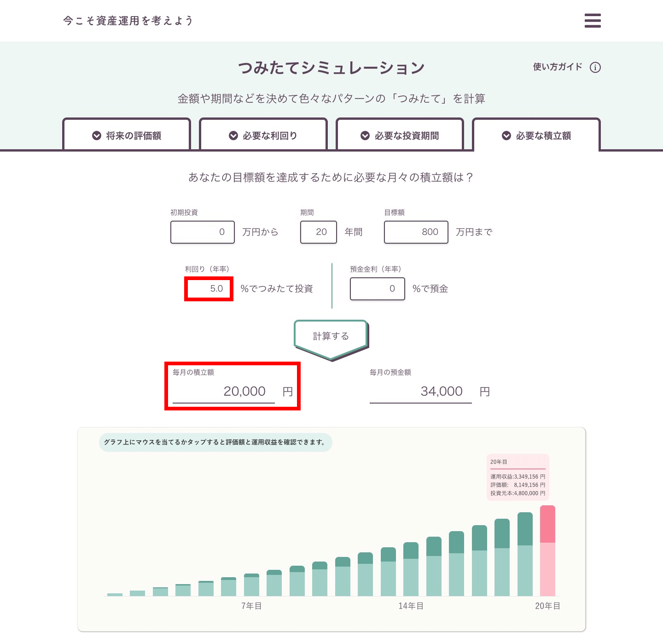Focus the 利回り（年率） input field
Image resolution: width=663 pixels, height=644 pixels.
click(209, 289)
